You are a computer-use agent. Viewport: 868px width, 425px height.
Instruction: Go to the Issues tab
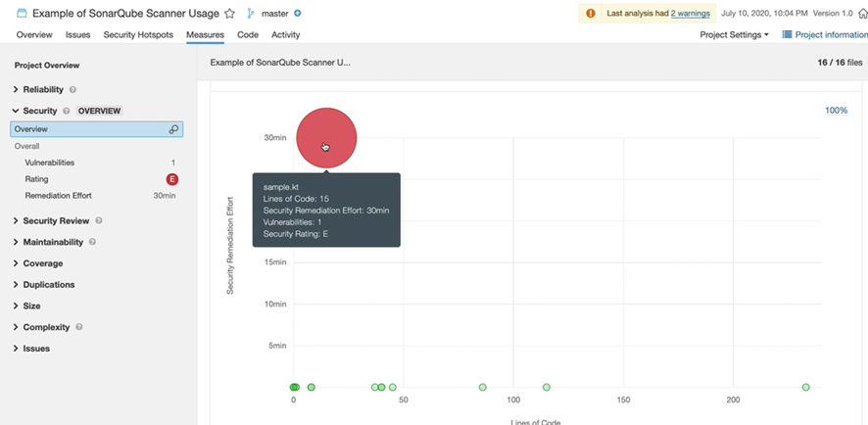point(78,34)
